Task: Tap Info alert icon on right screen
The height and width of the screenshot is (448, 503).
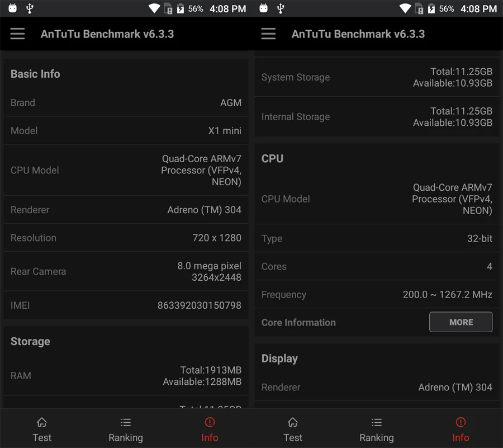Action: coord(461,422)
